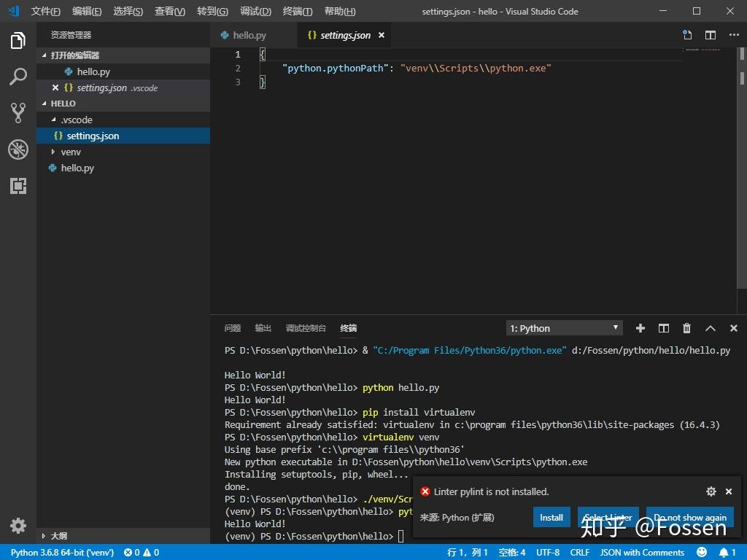Click Install to install pylint
The height and width of the screenshot is (560, 747).
(551, 517)
